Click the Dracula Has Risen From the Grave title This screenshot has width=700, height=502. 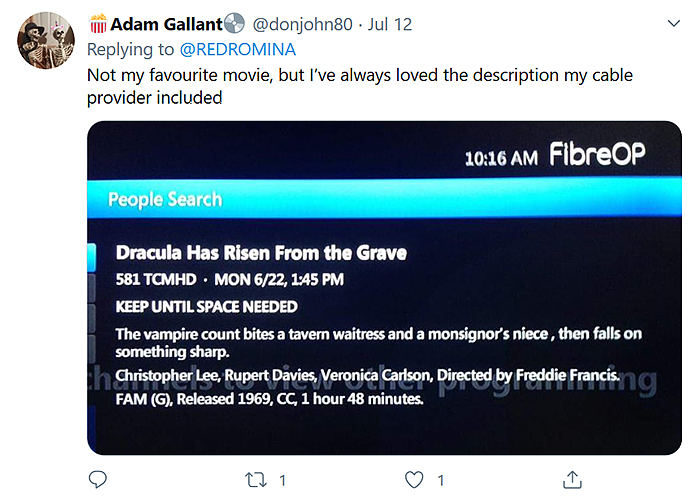(261, 253)
